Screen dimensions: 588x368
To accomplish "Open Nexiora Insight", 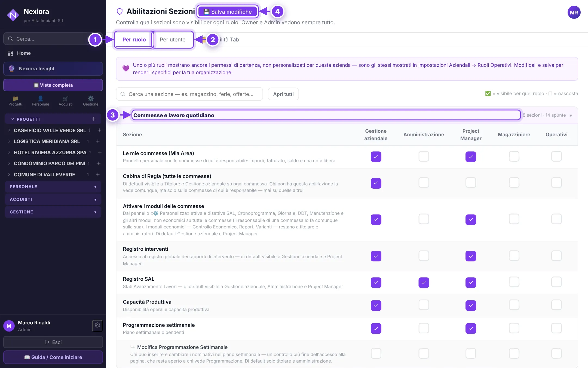I will click(x=53, y=69).
